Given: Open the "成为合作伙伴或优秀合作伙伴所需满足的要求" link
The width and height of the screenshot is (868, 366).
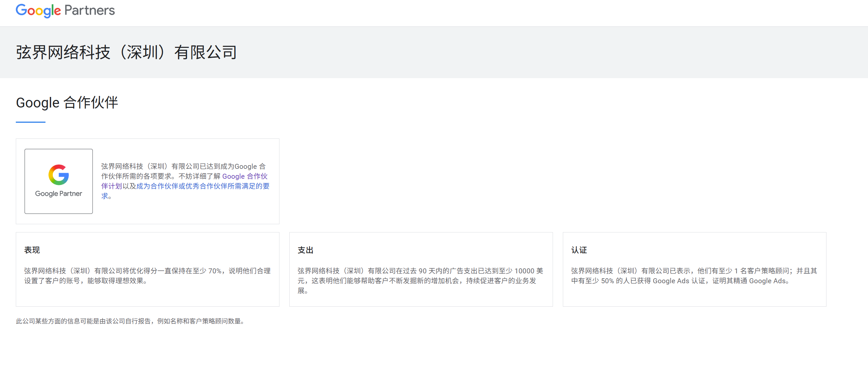Looking at the screenshot, I should (x=203, y=186).
